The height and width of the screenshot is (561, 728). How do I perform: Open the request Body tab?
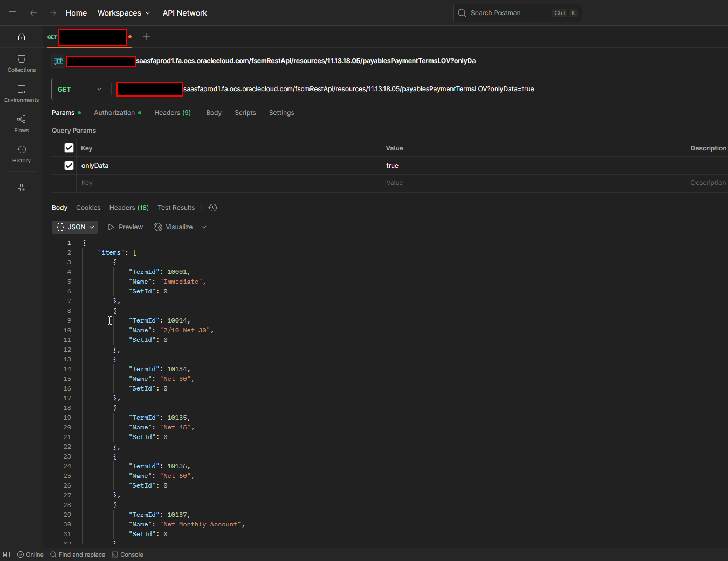pyautogui.click(x=214, y=113)
